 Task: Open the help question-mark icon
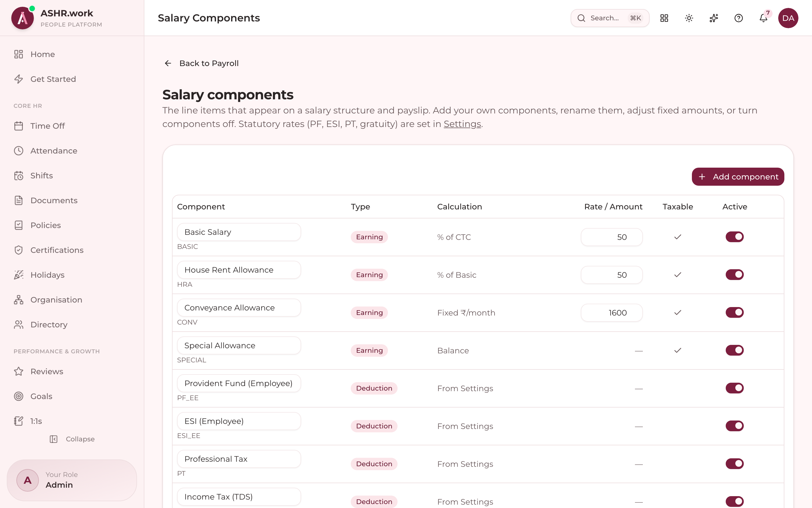point(738,18)
